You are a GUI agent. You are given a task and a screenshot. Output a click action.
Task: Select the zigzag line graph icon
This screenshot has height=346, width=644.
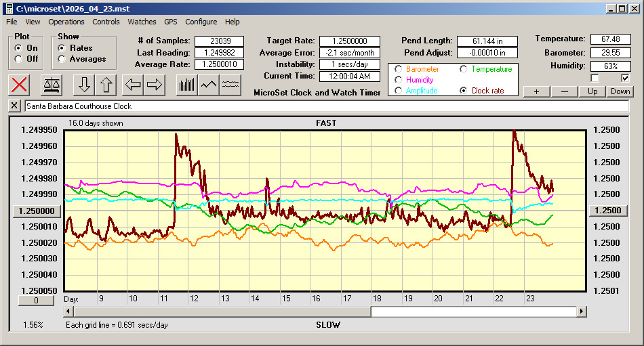(209, 85)
